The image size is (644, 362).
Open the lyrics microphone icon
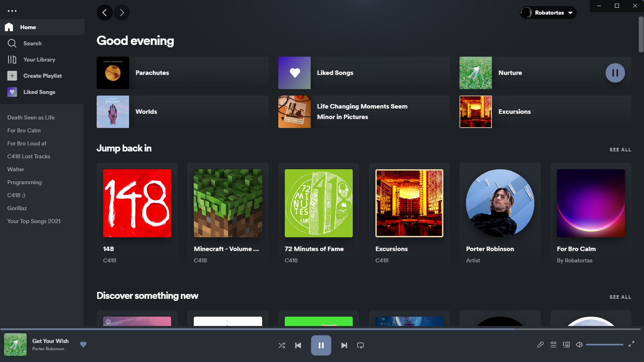click(x=540, y=345)
